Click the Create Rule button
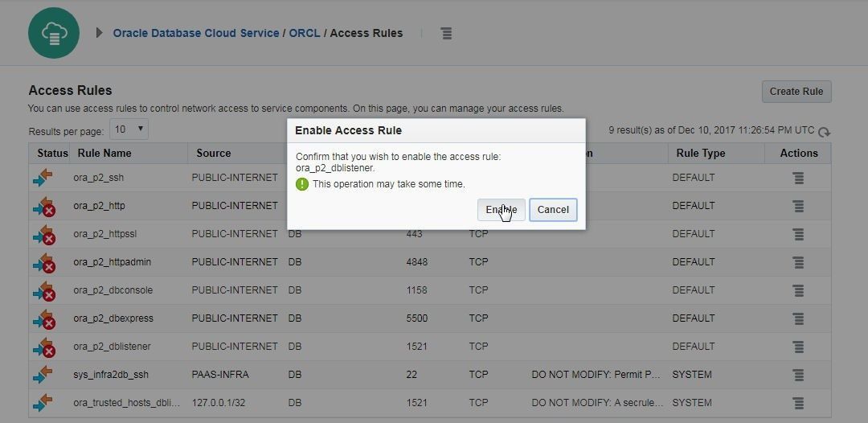This screenshot has width=868, height=423. pos(796,92)
